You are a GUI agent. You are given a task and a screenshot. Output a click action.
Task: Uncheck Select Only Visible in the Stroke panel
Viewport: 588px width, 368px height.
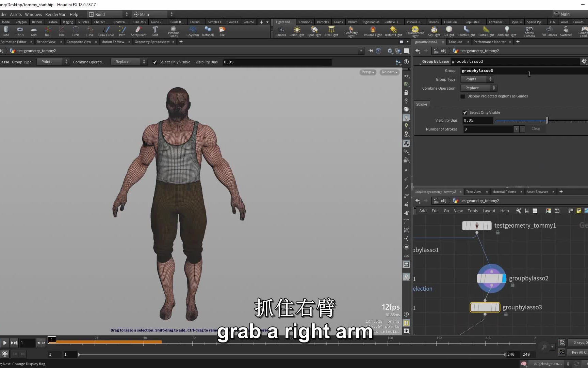pyautogui.click(x=465, y=112)
